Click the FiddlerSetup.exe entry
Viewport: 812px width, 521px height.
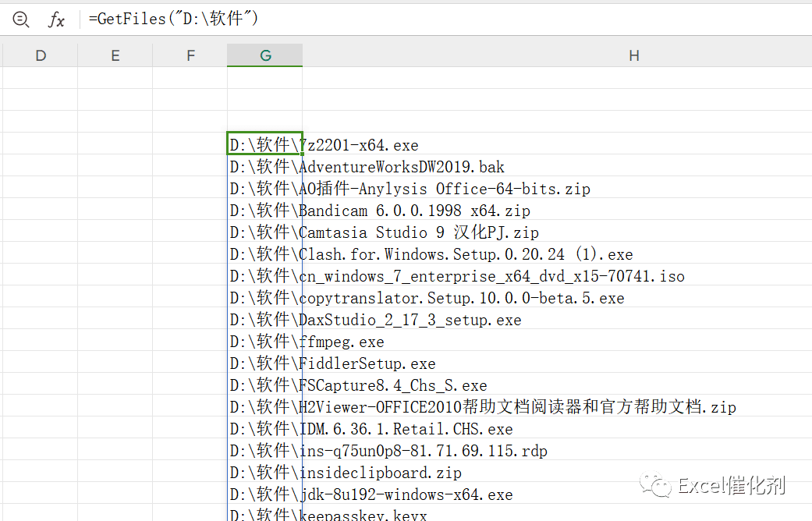(333, 363)
